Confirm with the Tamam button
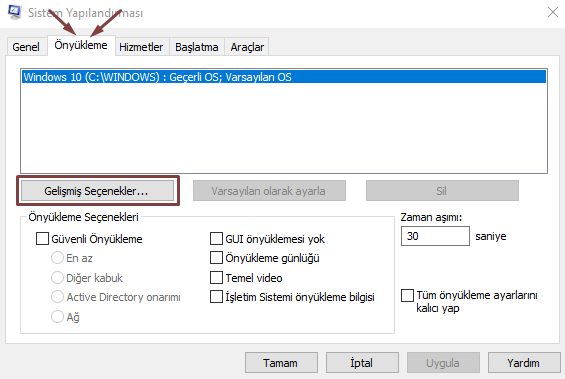Viewport: 565px width, 379px height. point(281,362)
